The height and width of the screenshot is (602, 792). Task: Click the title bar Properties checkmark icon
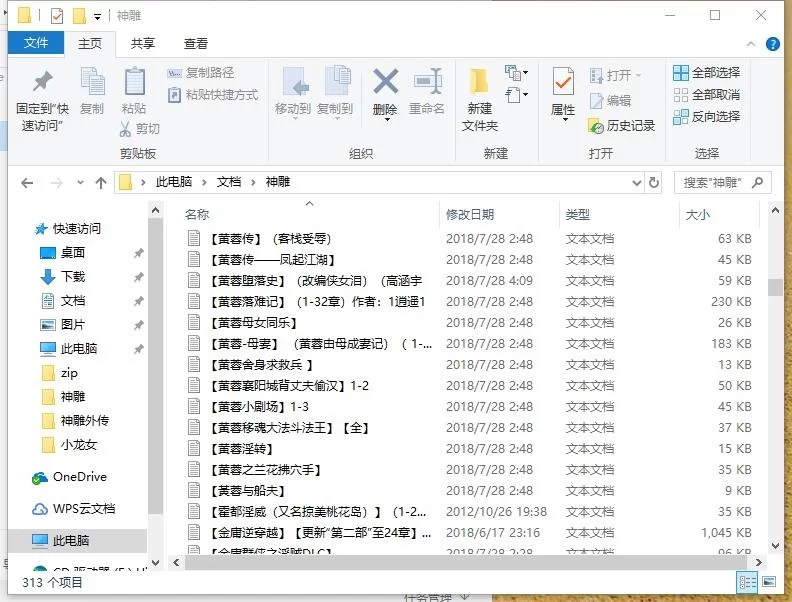(57, 16)
